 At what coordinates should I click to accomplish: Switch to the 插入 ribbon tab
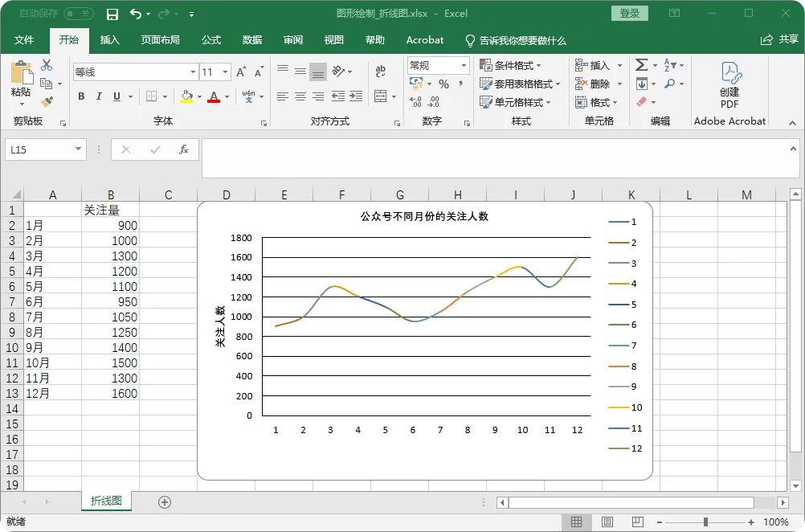[x=109, y=40]
